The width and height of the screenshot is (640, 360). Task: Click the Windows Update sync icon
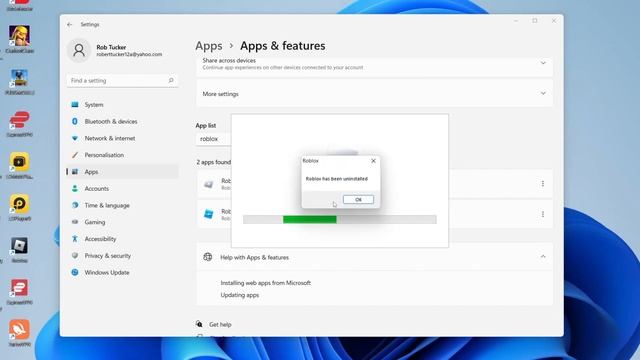click(x=75, y=272)
